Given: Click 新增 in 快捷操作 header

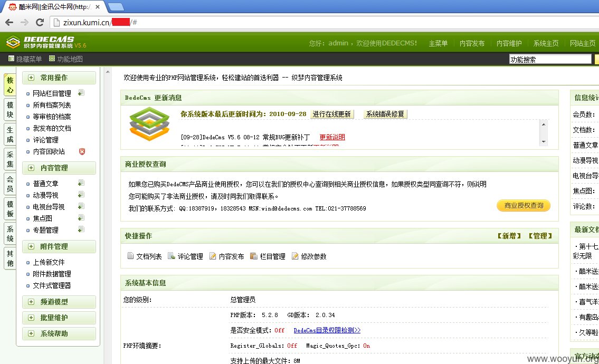Looking at the screenshot, I should click(x=509, y=236).
